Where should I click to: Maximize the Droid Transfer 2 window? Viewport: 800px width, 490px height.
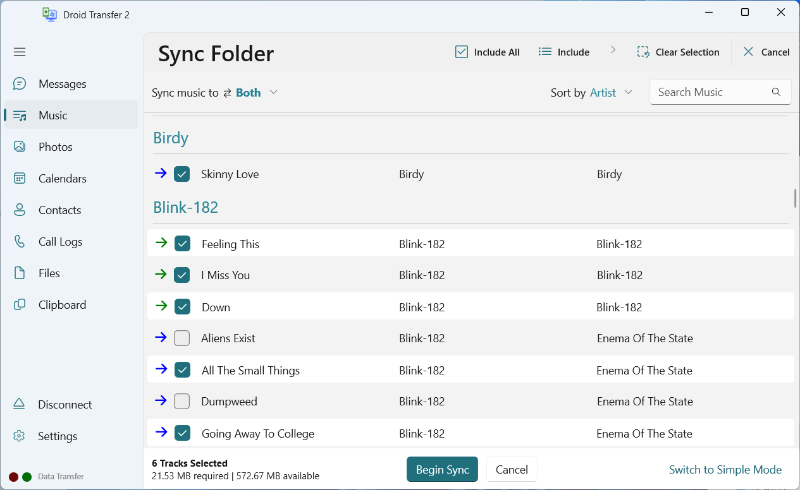pos(745,12)
